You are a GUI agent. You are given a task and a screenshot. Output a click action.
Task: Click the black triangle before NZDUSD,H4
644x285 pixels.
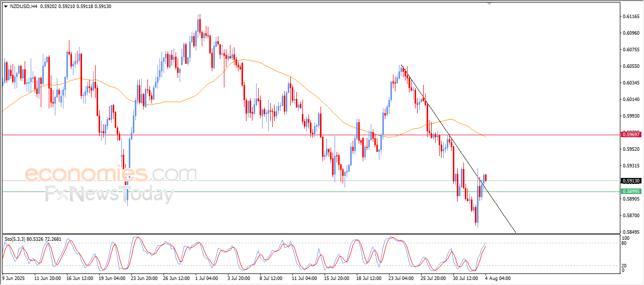click(6, 6)
